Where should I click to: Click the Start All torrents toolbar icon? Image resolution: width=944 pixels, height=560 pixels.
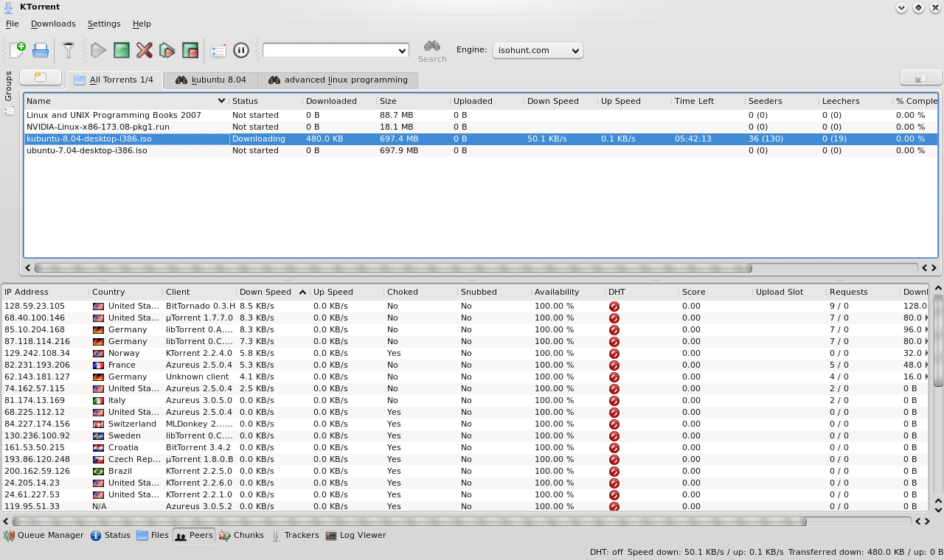[x=167, y=50]
